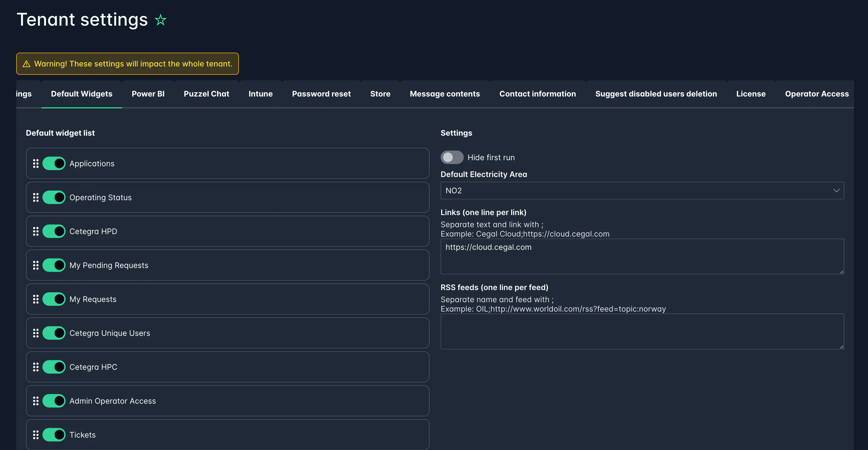Click the empty RSS feeds text area
Screen dimensions: 868x450
coord(641,331)
